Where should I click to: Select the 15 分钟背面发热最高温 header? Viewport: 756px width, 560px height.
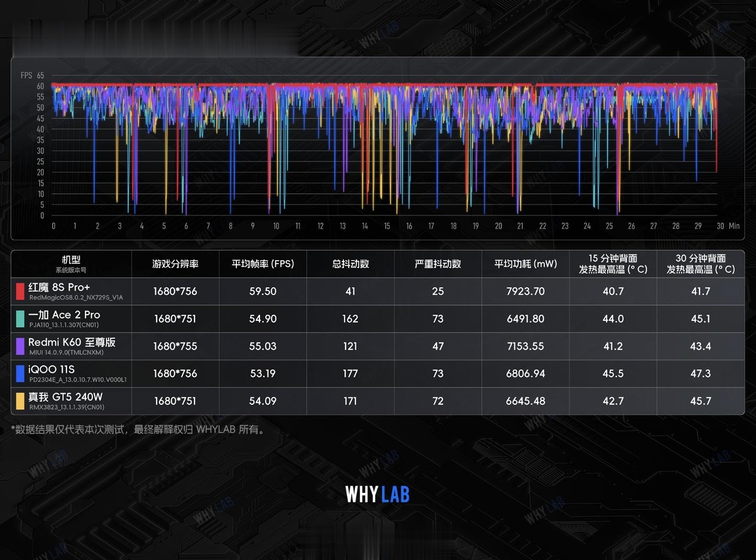point(613,264)
